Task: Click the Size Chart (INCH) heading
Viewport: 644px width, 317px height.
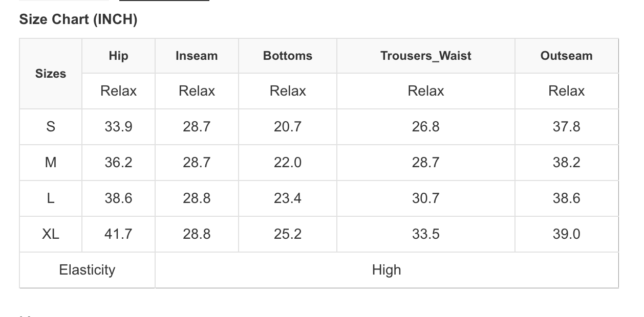Action: [x=78, y=19]
